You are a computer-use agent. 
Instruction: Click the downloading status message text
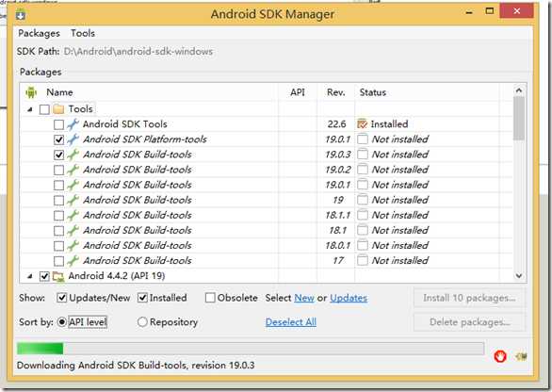(136, 366)
